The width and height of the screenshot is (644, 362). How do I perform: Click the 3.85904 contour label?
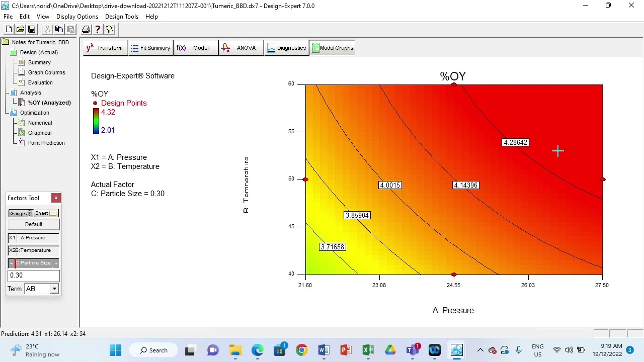click(x=357, y=215)
